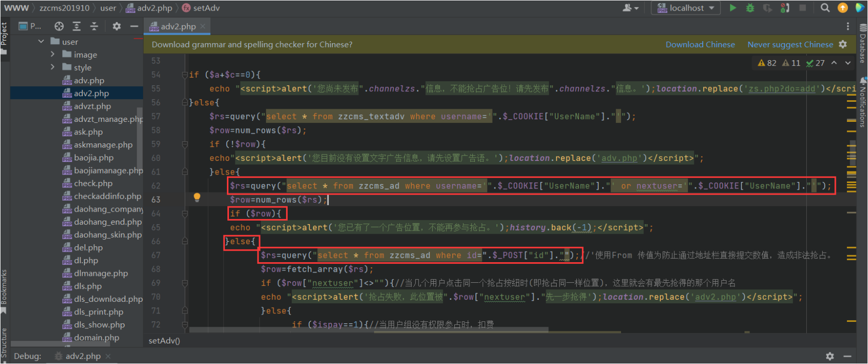868x364 pixels.
Task: Click the Download Chinese link
Action: 700,45
